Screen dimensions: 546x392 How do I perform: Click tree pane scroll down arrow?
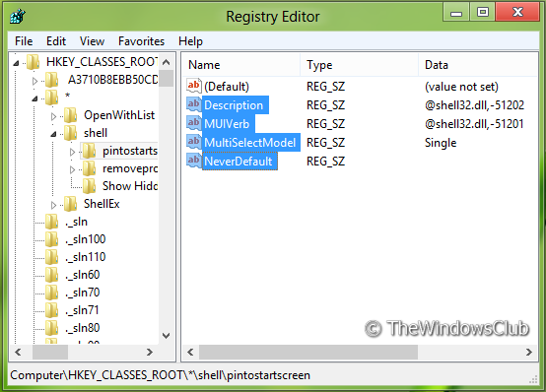167,336
